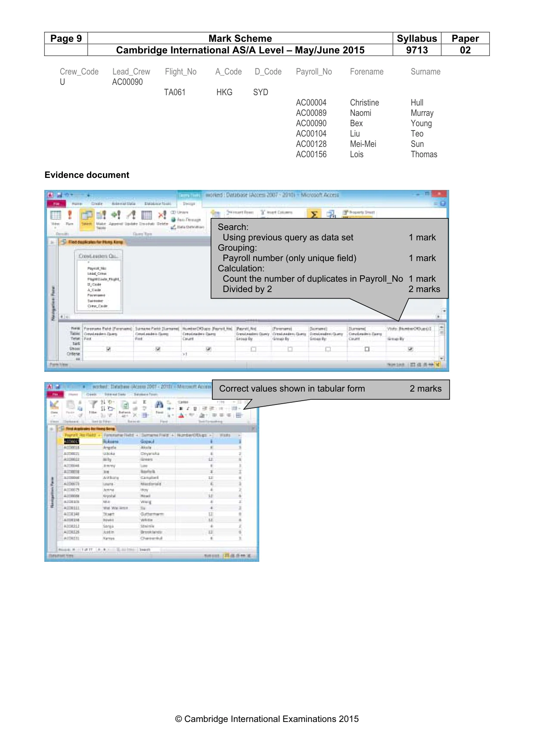This screenshot has width=534, height=756.
Task: Select the Rukxana row in the datasheet
Action: (149, 442)
